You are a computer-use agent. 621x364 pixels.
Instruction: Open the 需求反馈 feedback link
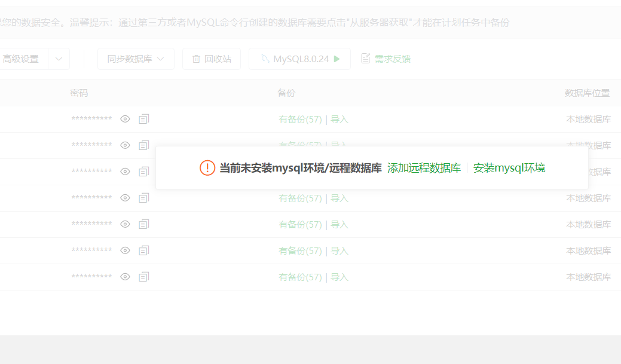[x=393, y=59]
